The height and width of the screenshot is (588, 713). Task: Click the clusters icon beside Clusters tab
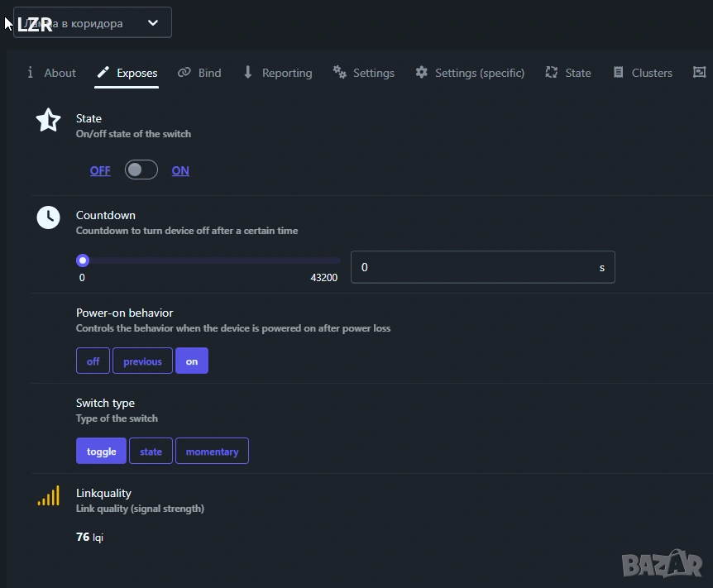(618, 73)
